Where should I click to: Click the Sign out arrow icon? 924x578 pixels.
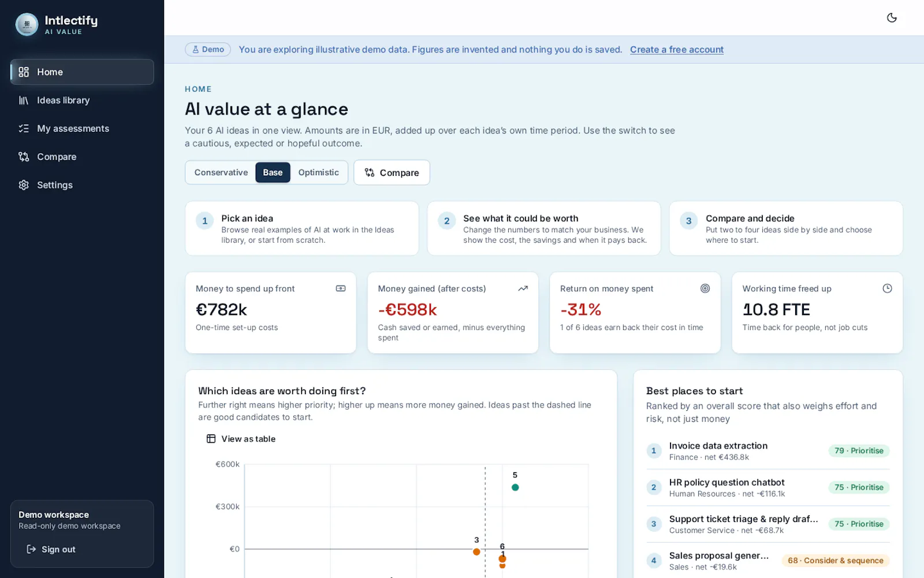pyautogui.click(x=32, y=550)
